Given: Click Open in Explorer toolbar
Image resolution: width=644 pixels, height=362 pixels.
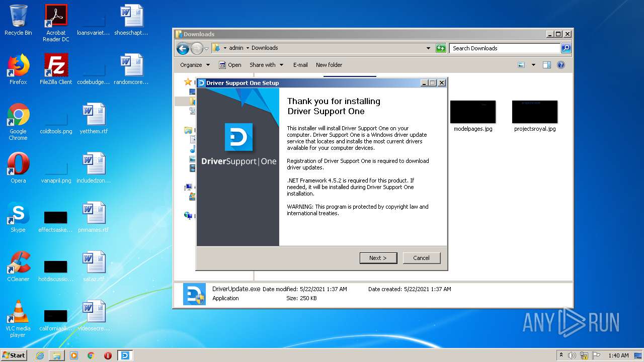Looking at the screenshot, I should pos(230,65).
